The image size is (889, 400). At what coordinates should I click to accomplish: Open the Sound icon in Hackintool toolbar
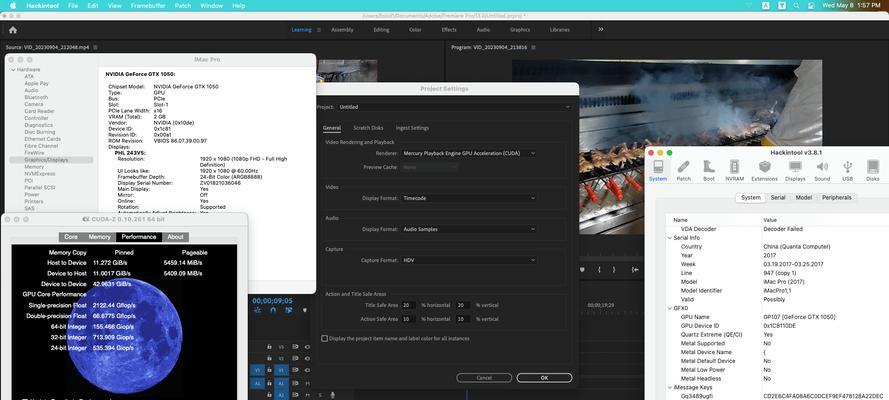pos(822,170)
